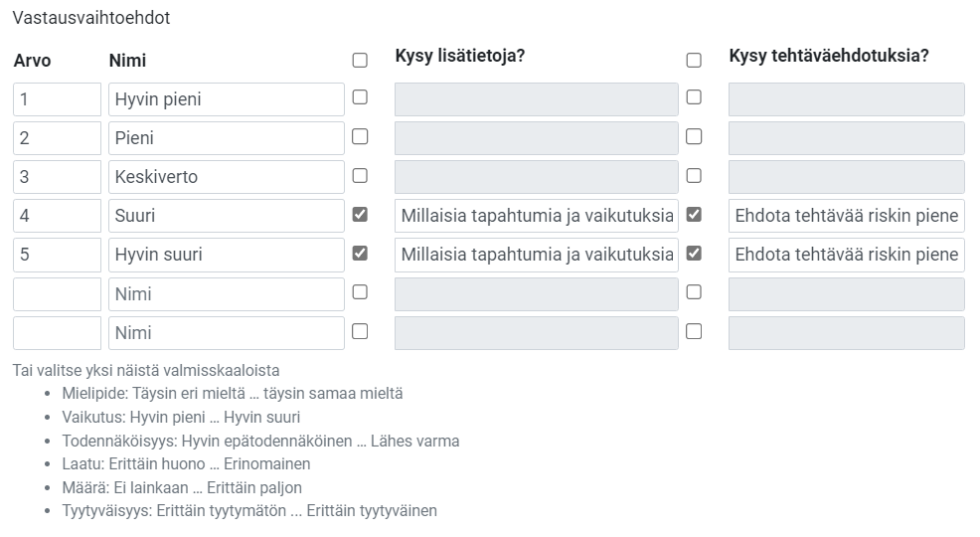Enable task suggestion checkbox for 'Keskiverto' row
The image size is (980, 537).
[694, 175]
